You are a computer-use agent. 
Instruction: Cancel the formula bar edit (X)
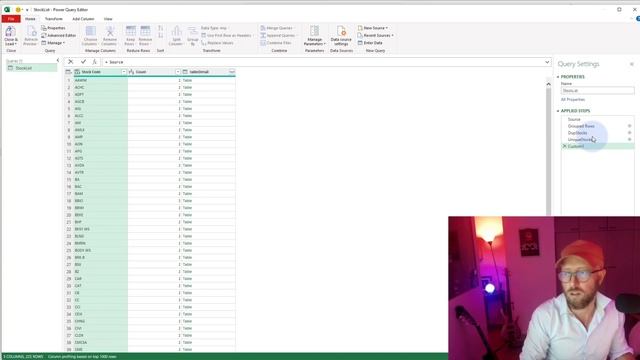(x=71, y=62)
